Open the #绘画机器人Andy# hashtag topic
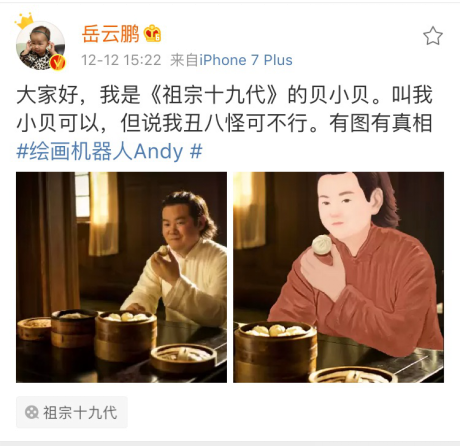The height and width of the screenshot is (447, 461). [109, 151]
